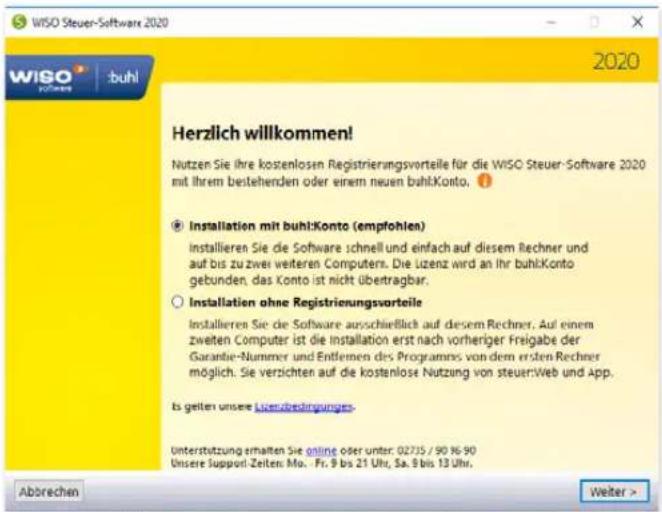Close the WISO Steuer-Software 2020 window
Viewport: 662px width, 512px height.
[637, 22]
